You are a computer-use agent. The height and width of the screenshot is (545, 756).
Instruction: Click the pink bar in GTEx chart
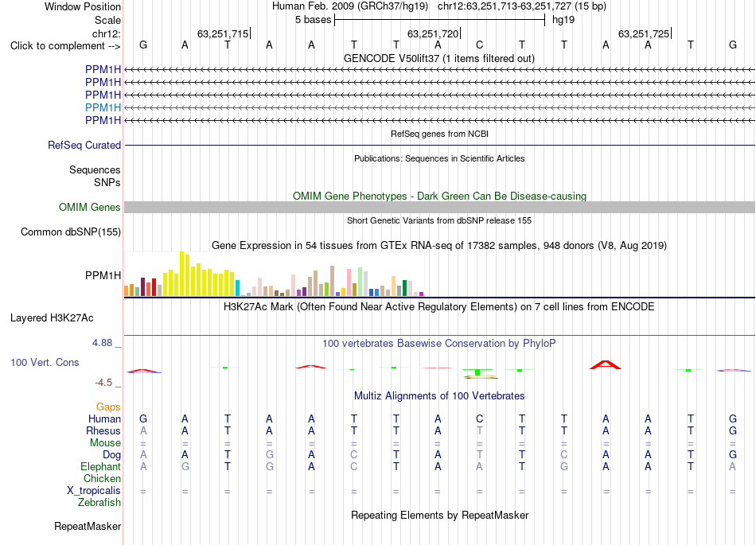(349, 282)
